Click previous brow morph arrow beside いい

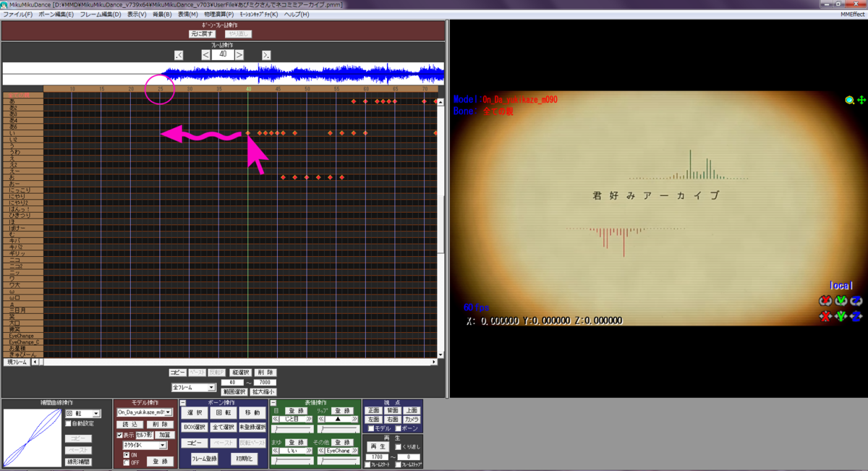[276, 451]
